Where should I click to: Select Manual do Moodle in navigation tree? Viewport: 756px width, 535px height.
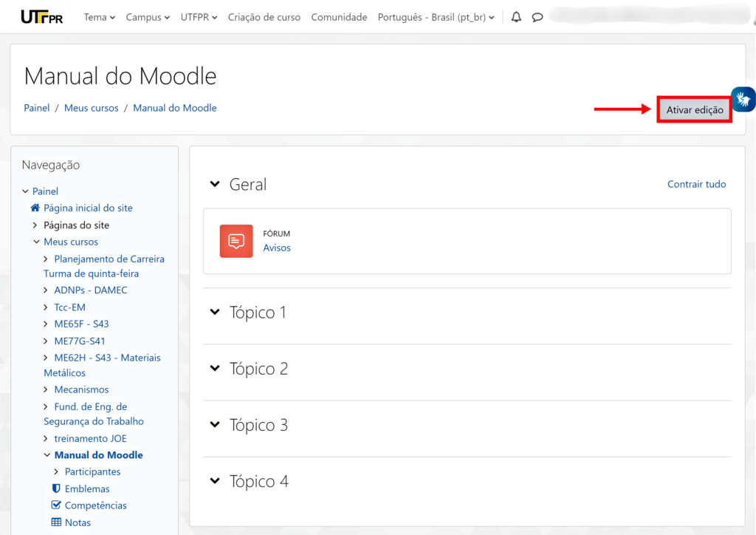click(98, 455)
